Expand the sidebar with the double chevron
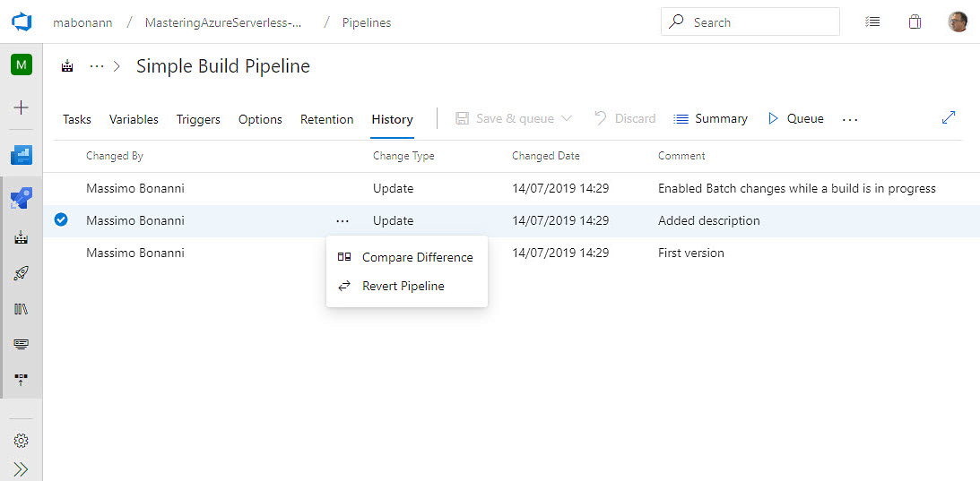 pyautogui.click(x=22, y=469)
